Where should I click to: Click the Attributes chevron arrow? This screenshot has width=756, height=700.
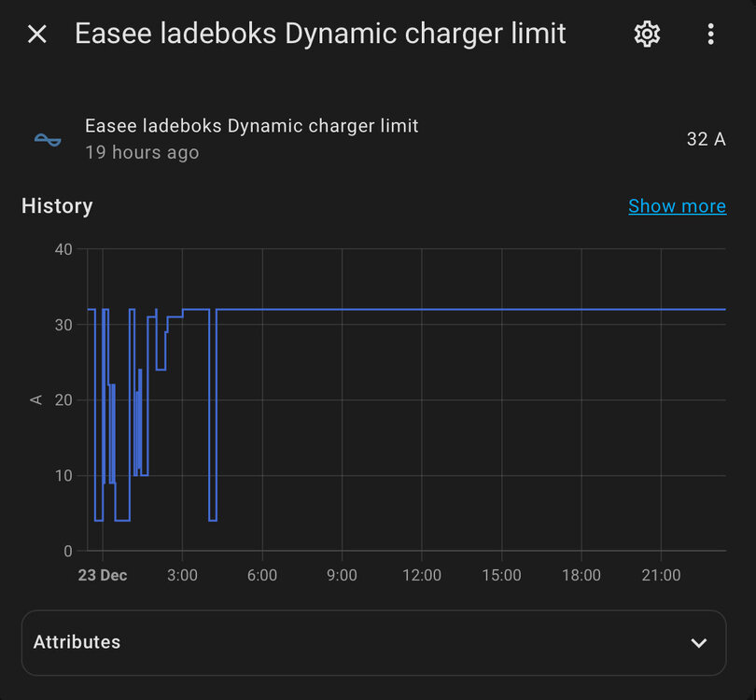pos(697,643)
